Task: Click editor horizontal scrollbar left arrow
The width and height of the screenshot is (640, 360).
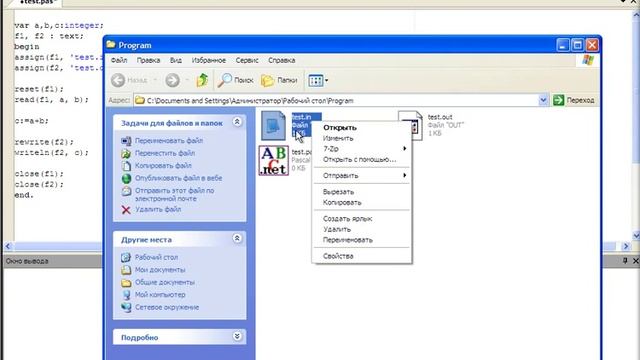Action: click(8, 246)
